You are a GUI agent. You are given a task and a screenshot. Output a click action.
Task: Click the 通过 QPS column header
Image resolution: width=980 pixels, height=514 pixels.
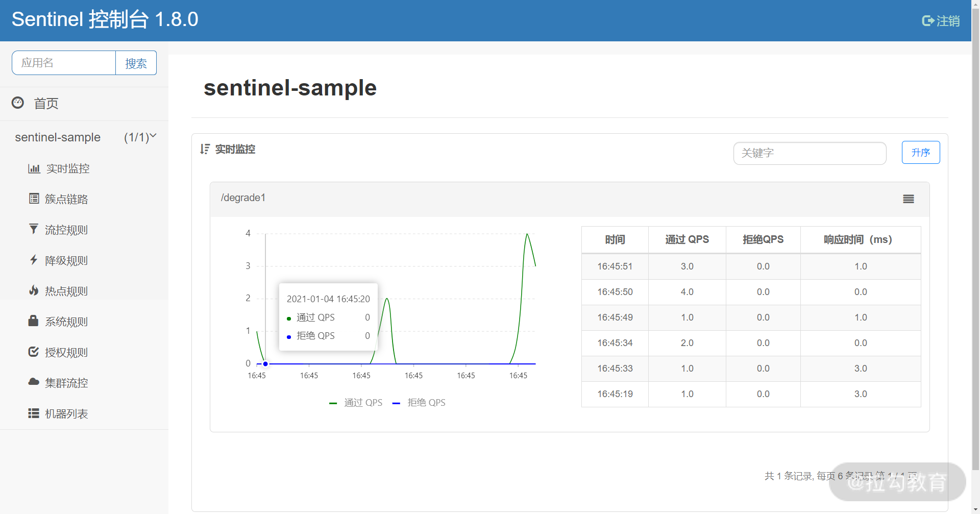(687, 239)
